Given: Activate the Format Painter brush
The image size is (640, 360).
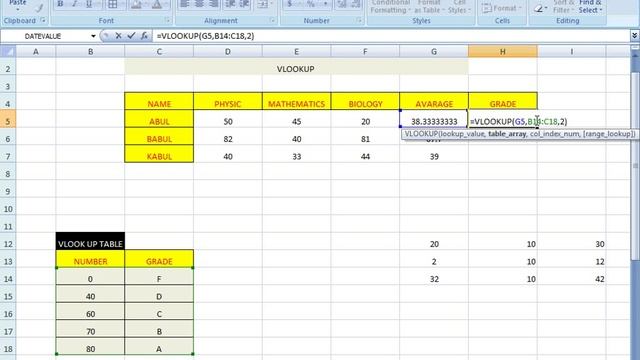Looking at the screenshot, I should tap(40, 7).
